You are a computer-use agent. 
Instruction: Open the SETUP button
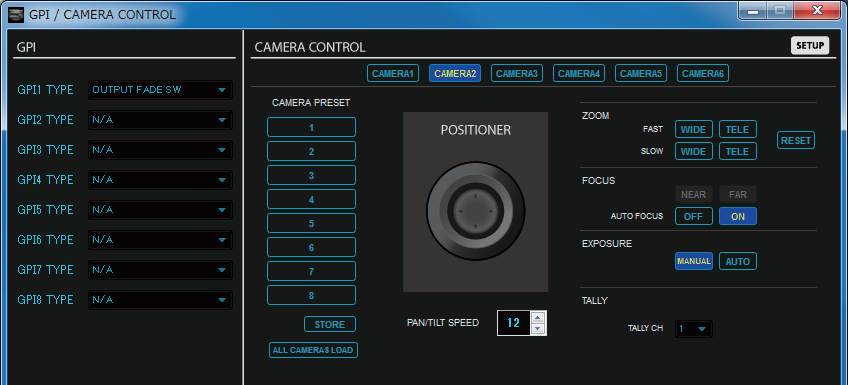coord(810,46)
